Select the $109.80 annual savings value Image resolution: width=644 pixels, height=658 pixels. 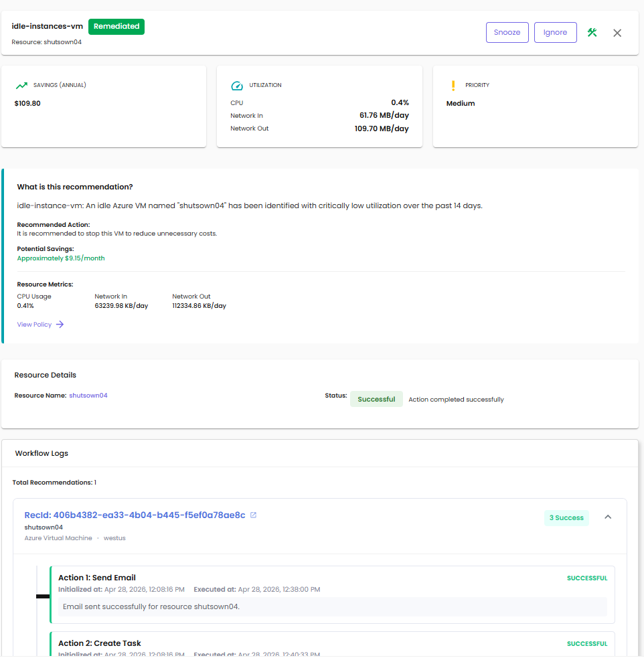[27, 103]
